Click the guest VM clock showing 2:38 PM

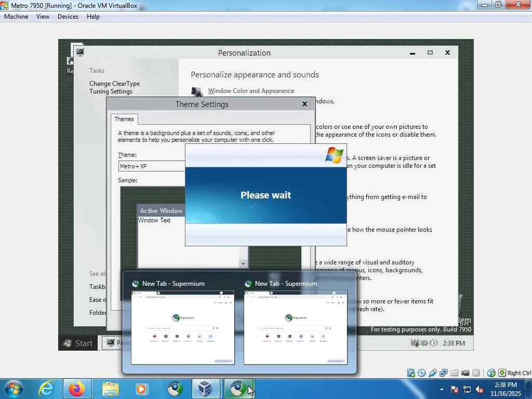click(454, 343)
